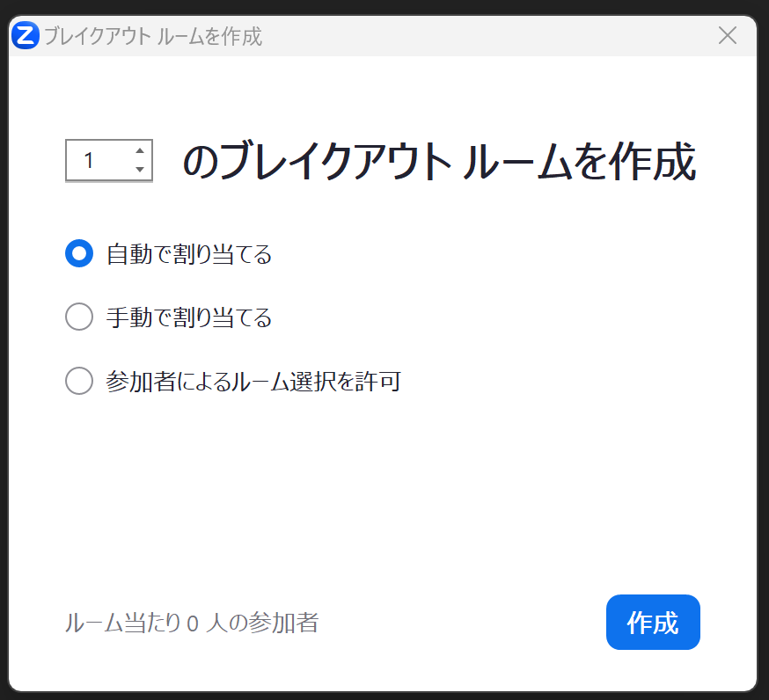Click the のブレイクアウト ルームを作成 heading
This screenshot has height=700, width=769.
(439, 161)
